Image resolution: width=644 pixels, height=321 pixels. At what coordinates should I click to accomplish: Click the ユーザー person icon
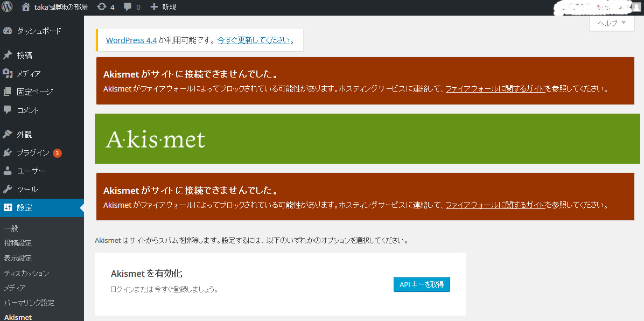(x=8, y=171)
